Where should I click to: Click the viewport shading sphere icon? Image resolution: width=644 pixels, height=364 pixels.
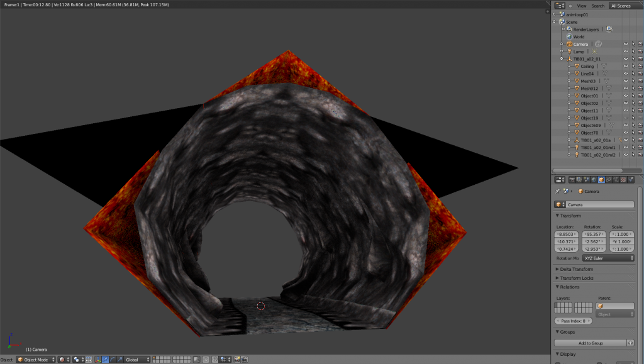click(x=62, y=360)
